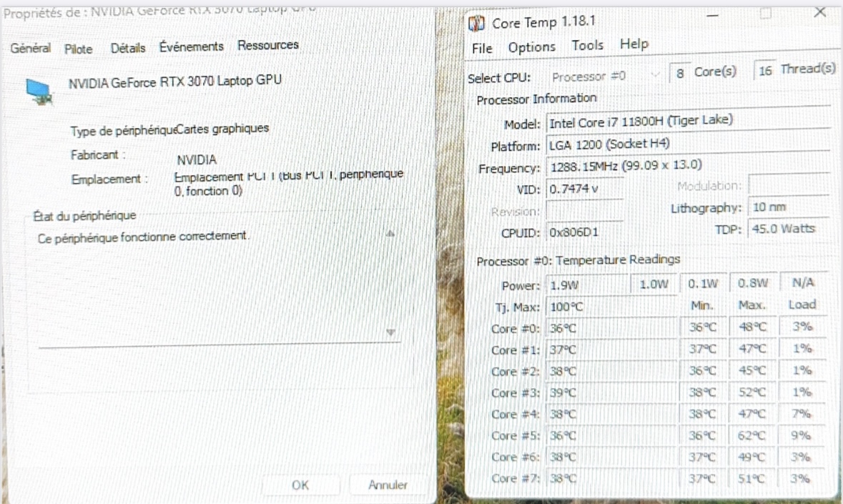Open the Options menu in Core Temp
Image resolution: width=843 pixels, height=504 pixels.
[x=532, y=47]
